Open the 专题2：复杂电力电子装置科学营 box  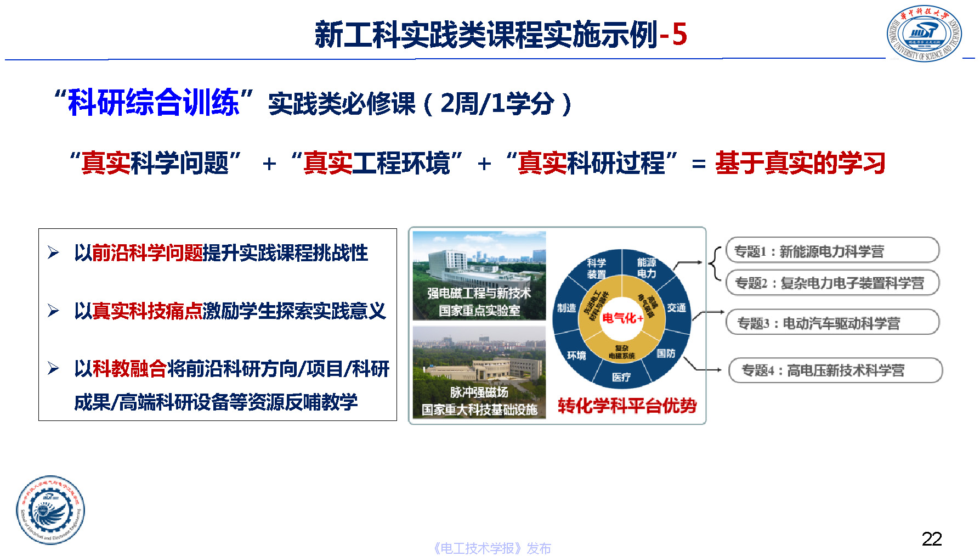point(832,283)
